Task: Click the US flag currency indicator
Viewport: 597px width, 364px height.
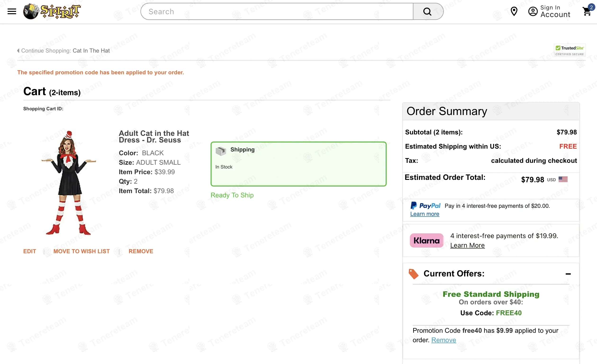Action: click(x=563, y=179)
